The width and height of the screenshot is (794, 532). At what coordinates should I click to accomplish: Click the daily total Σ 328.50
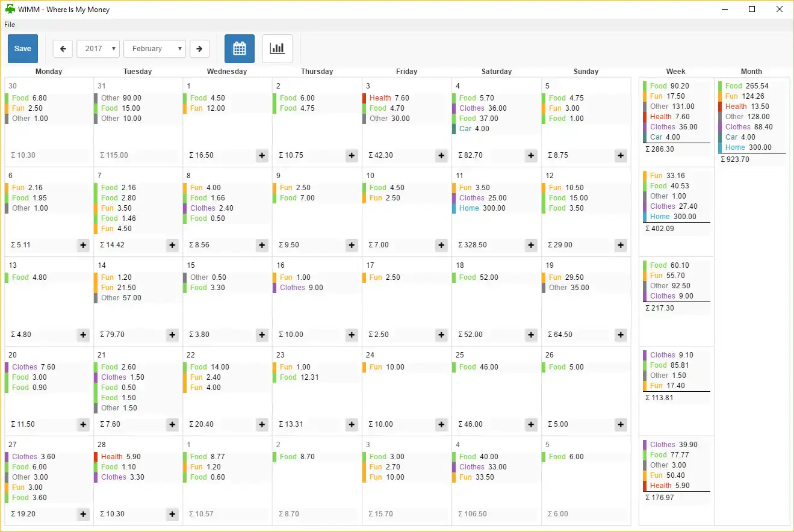pyautogui.click(x=473, y=245)
